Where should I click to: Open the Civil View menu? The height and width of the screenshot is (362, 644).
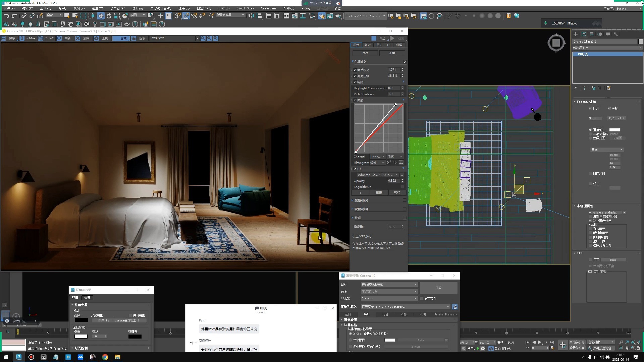point(245,8)
